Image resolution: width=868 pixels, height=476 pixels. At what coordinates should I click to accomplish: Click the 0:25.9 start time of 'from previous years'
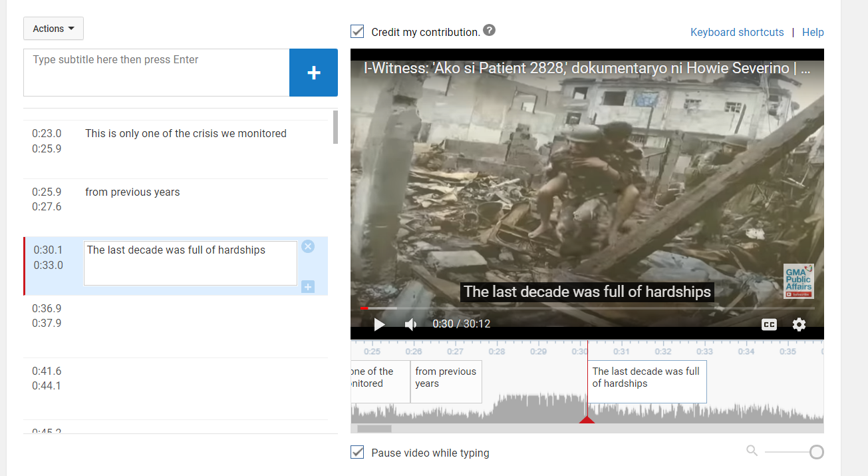tap(47, 192)
